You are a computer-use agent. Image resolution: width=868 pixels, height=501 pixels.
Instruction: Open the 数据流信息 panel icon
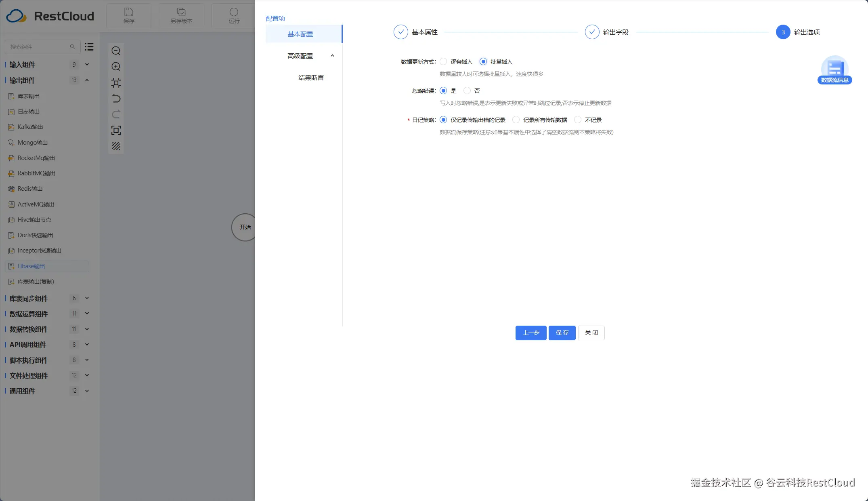click(834, 69)
